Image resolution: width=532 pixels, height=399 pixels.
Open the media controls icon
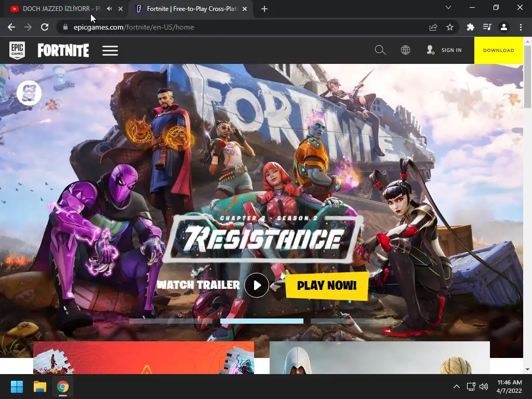point(487,27)
